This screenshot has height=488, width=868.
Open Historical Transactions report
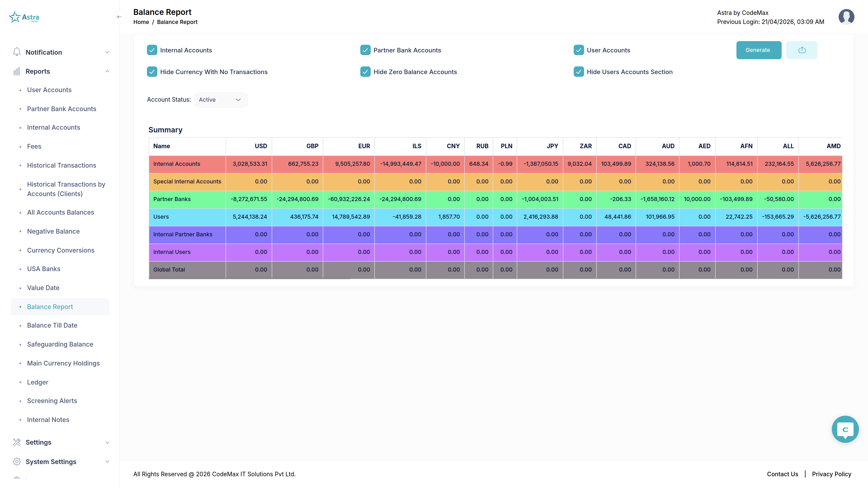pos(62,165)
